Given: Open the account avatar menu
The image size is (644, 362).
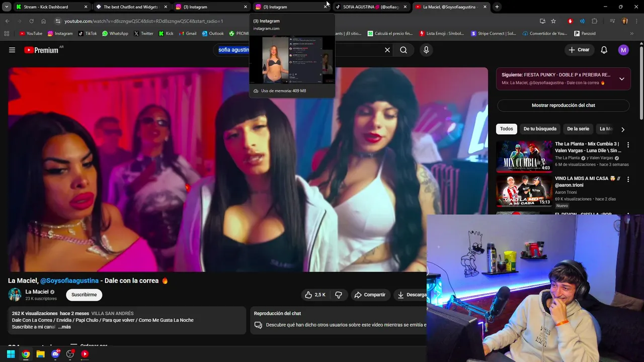Looking at the screenshot, I should point(623,50).
